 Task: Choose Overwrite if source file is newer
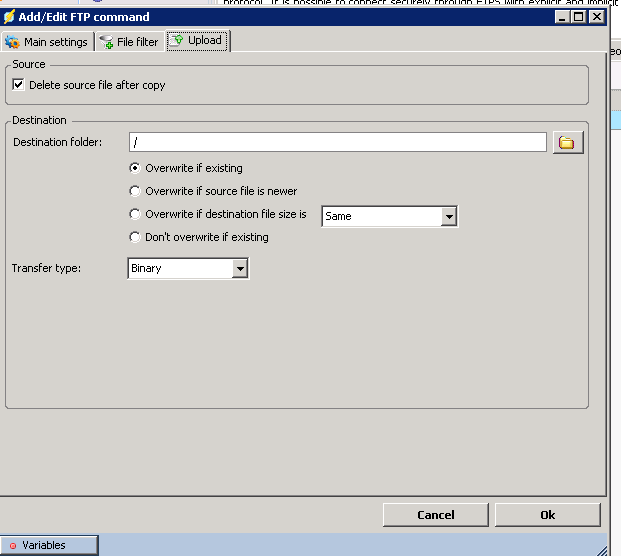pyautogui.click(x=135, y=191)
